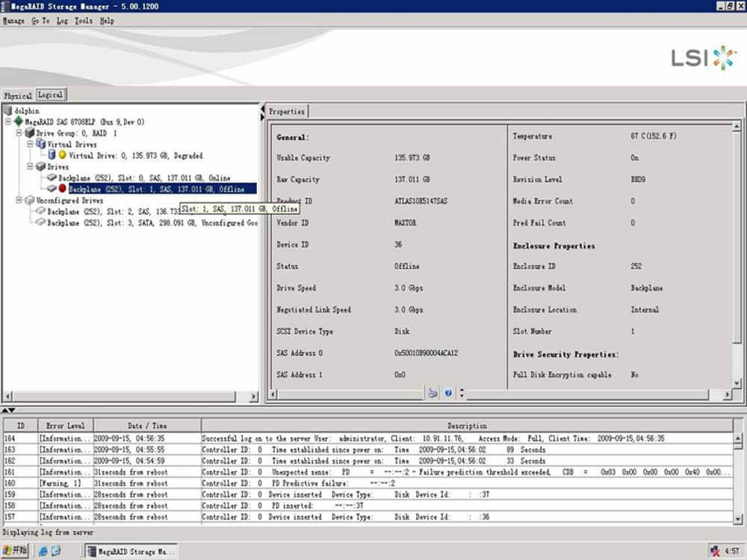The height and width of the screenshot is (560, 747).
Task: Click the Error Level column header
Action: click(66, 426)
